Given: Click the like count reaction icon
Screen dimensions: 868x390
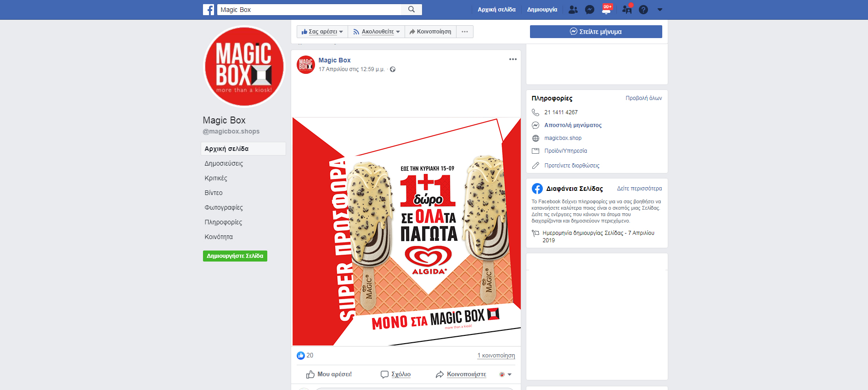Looking at the screenshot, I should pyautogui.click(x=301, y=356).
